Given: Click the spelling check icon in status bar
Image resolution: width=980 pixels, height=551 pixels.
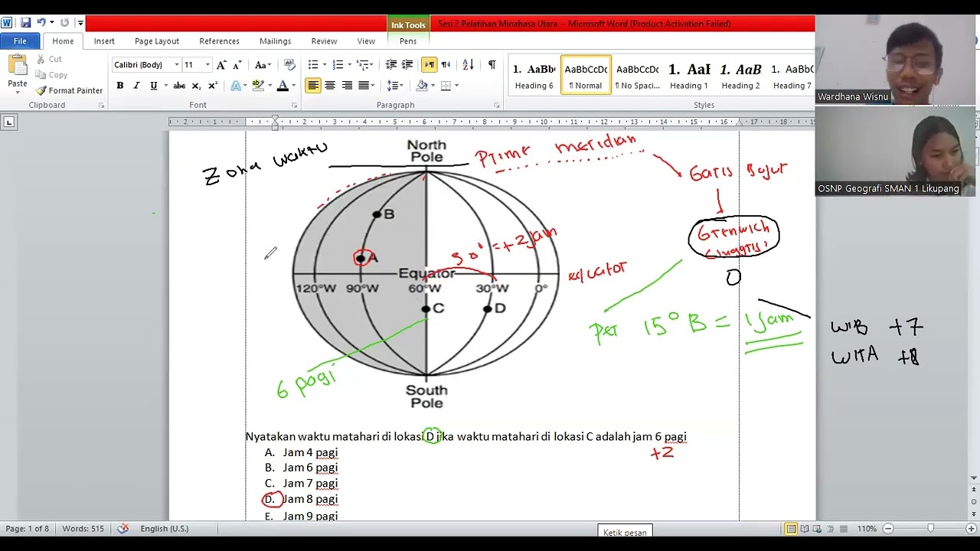Looking at the screenshot, I should (x=123, y=529).
